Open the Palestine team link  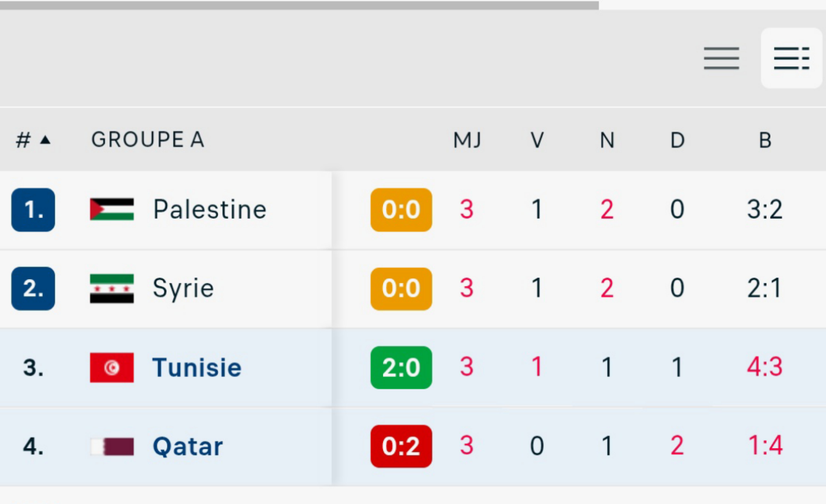pos(210,209)
